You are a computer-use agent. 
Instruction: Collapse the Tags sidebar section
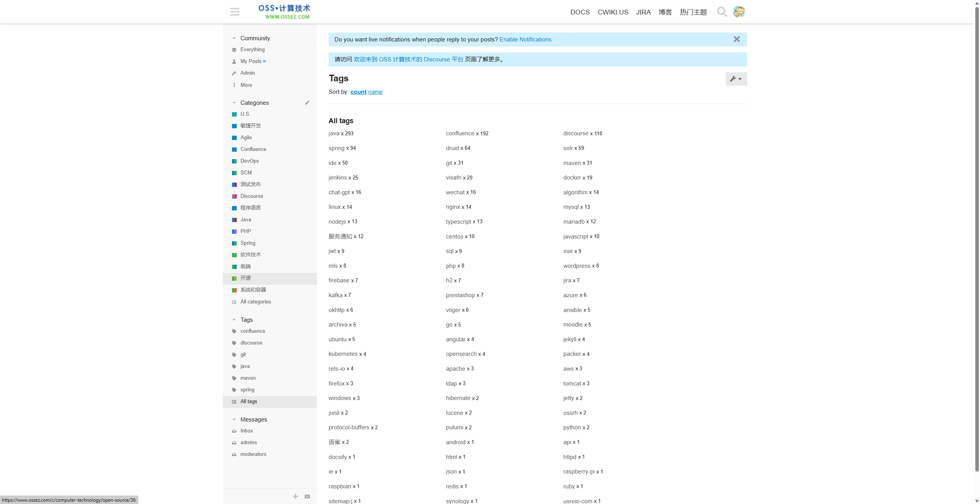tap(234, 320)
